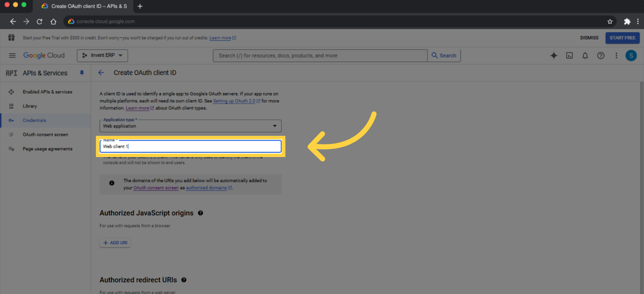Open the Library menu item
Screen dimensions: 644x294
[x=30, y=106]
